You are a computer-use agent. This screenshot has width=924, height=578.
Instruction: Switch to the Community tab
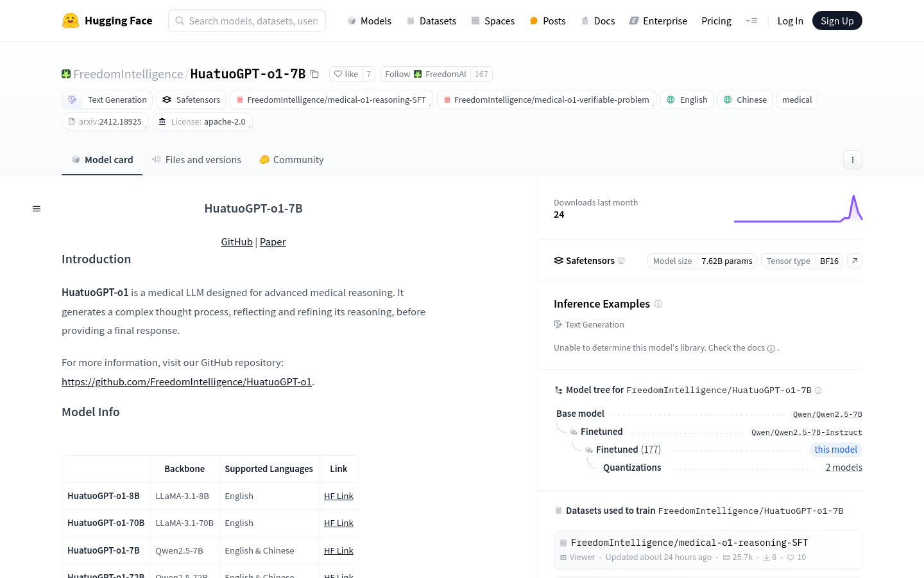coord(291,160)
